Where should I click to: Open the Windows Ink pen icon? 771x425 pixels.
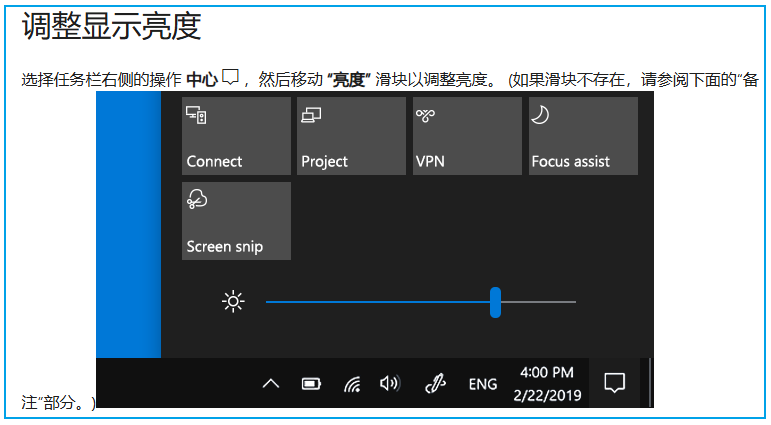point(435,384)
